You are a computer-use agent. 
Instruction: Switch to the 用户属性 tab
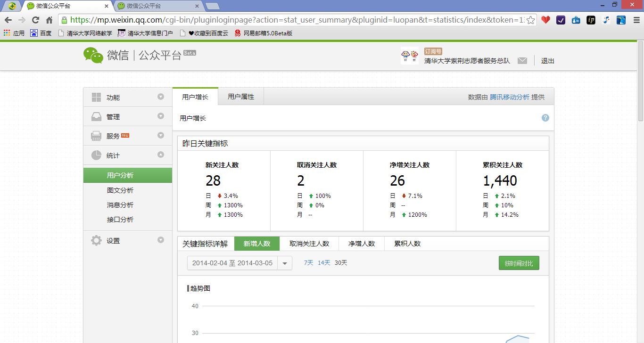(x=240, y=96)
